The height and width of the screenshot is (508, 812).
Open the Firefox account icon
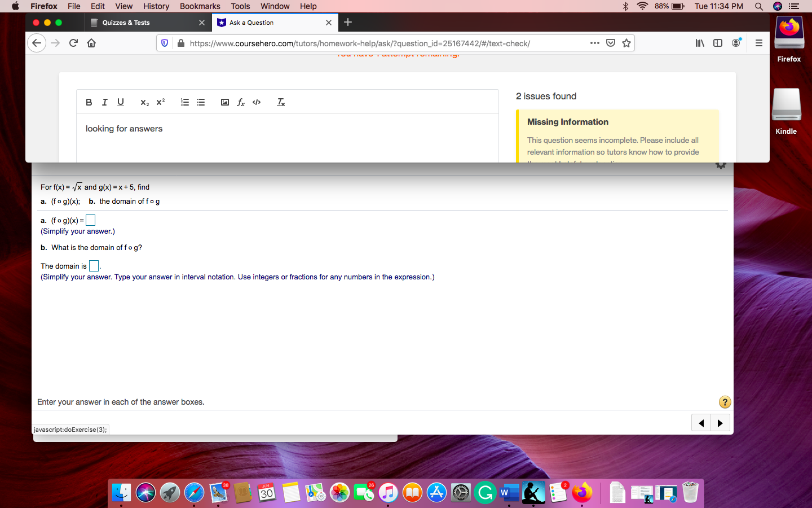[736, 43]
